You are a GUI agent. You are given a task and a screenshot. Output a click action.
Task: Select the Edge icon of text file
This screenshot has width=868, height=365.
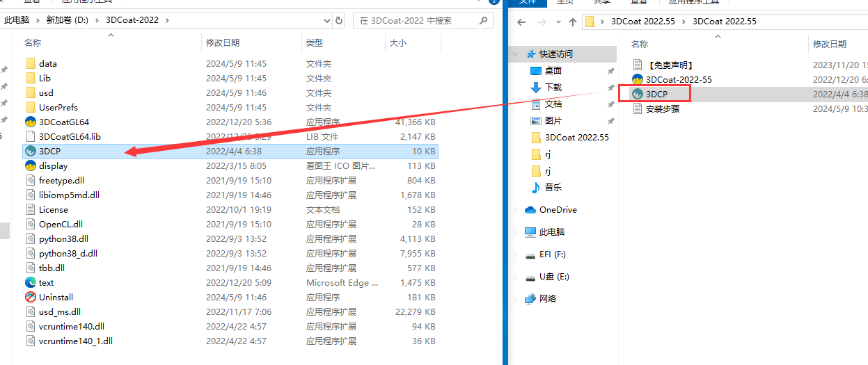pos(30,282)
